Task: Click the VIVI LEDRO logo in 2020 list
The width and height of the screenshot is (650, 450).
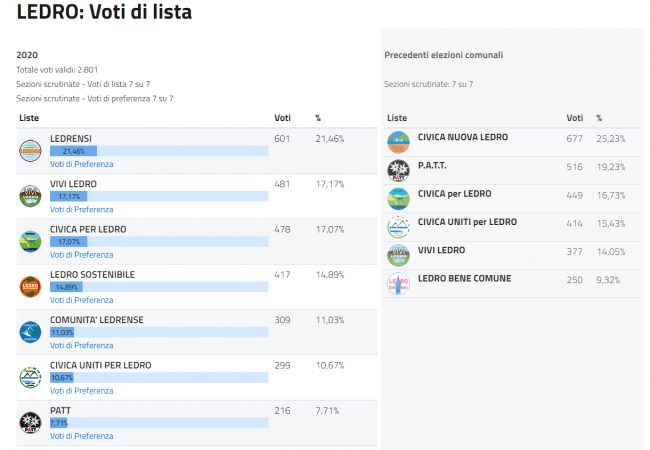Action: [29, 195]
